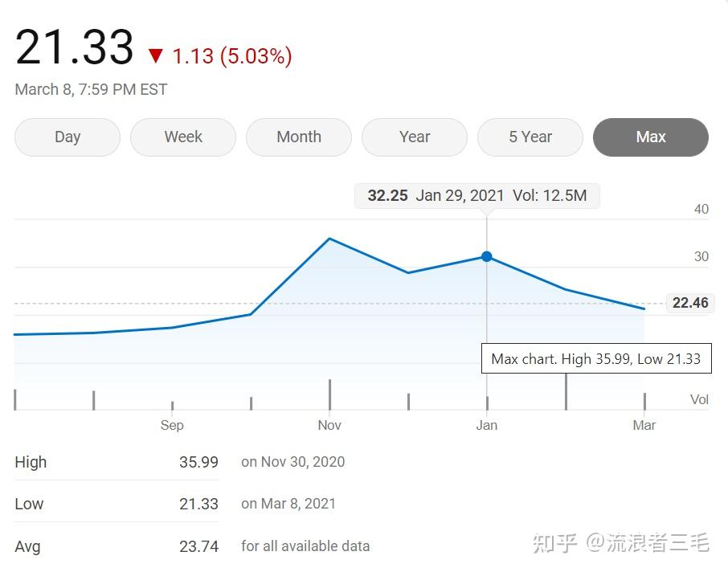
Task: Click the November peak on the line chart
Action: click(329, 239)
